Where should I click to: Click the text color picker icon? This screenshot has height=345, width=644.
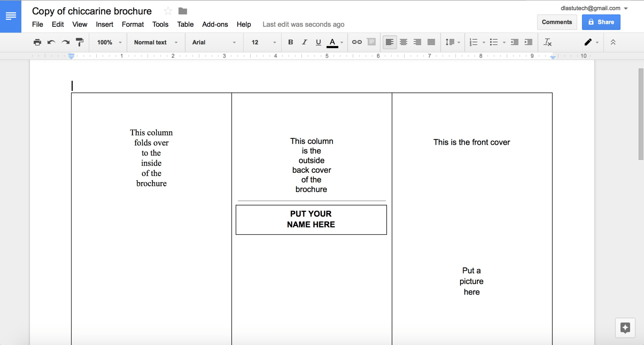coord(332,42)
